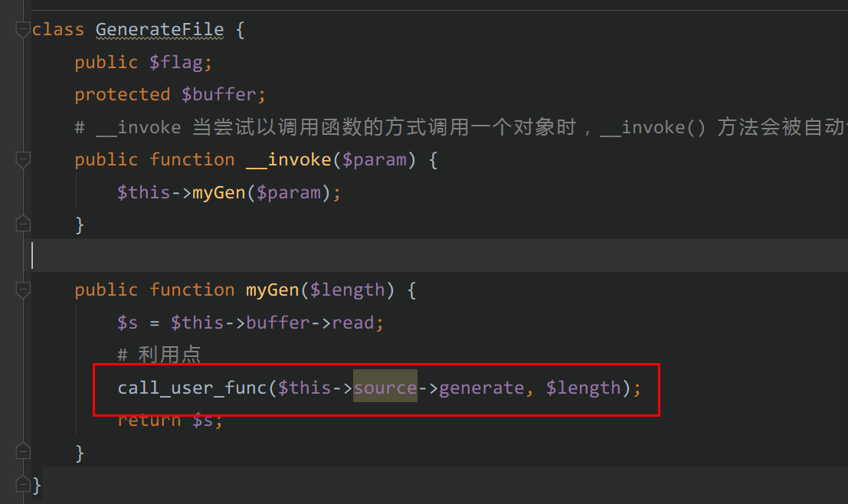The height and width of the screenshot is (504, 848).
Task: Click the fold-end marker closing __invoke
Action: point(23,224)
